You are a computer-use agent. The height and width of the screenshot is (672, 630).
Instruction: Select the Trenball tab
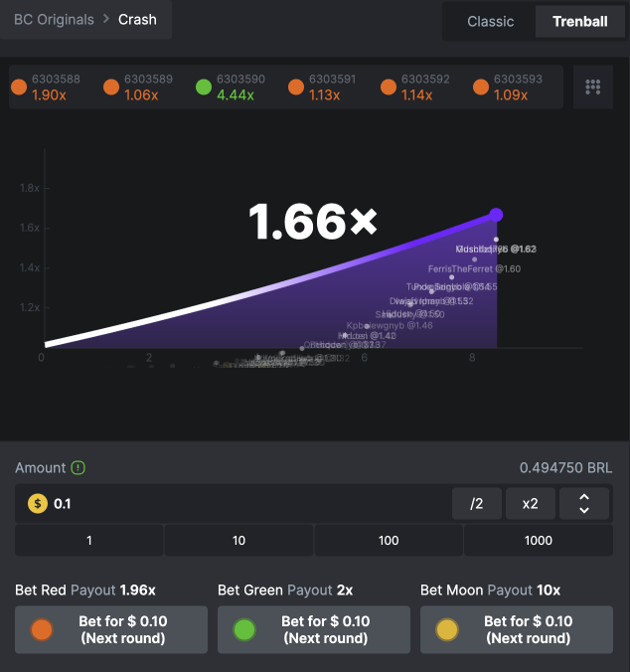[x=580, y=22]
